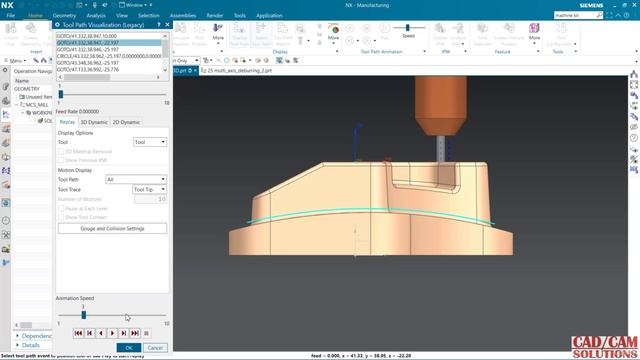Select the Unused Items tree node
Viewport: 640px width, 360px height.
(x=36, y=97)
